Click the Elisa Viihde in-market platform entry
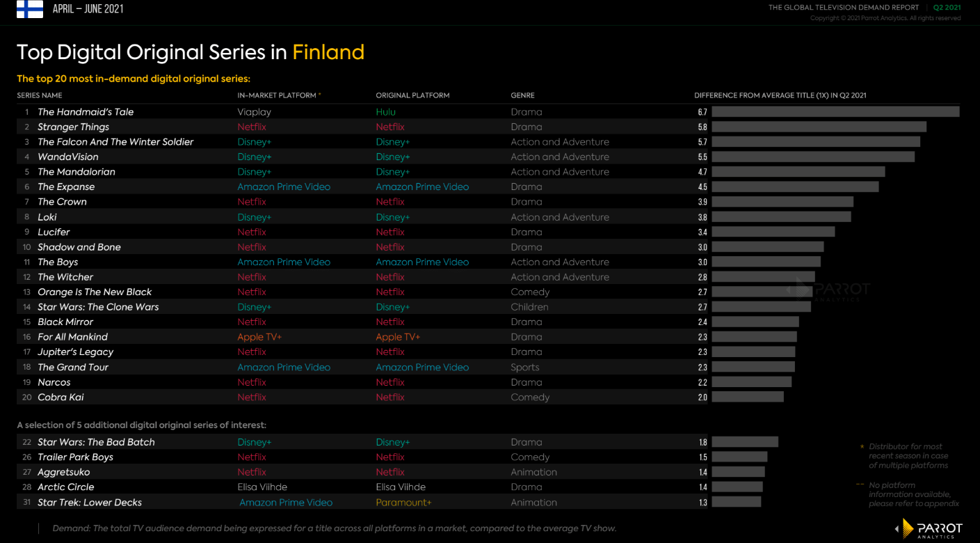 (262, 487)
